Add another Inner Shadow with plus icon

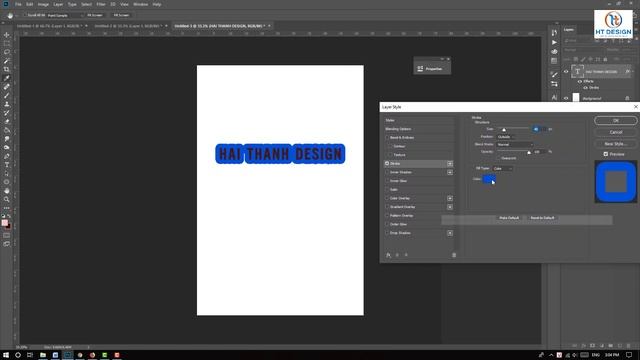(450, 172)
